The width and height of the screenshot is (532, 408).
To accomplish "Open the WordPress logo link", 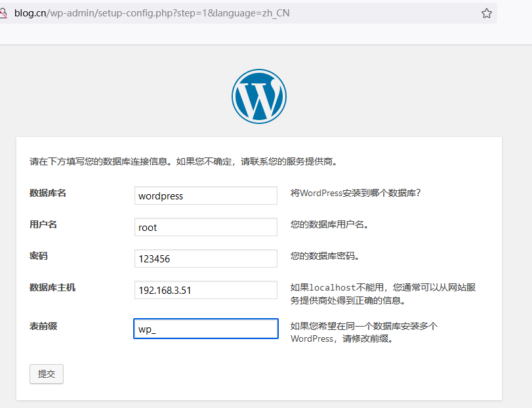I will pos(259,96).
